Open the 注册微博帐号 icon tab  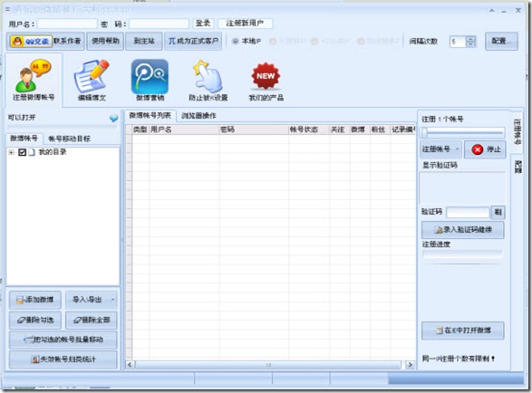(x=34, y=81)
